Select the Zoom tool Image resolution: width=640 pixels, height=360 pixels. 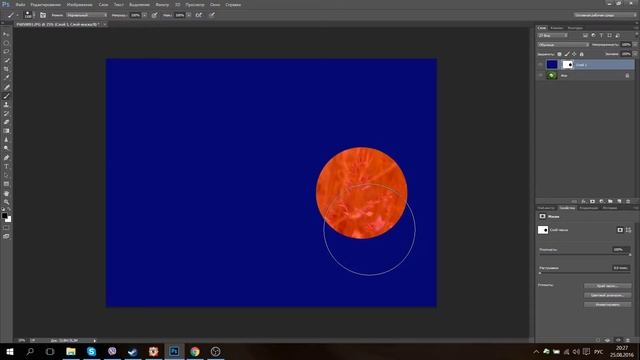[6, 202]
